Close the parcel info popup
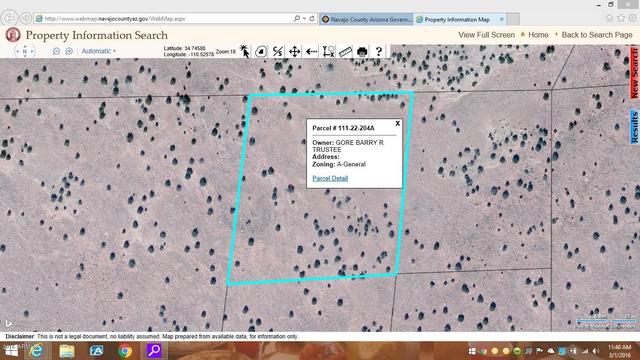The image size is (640, 360). (x=398, y=123)
